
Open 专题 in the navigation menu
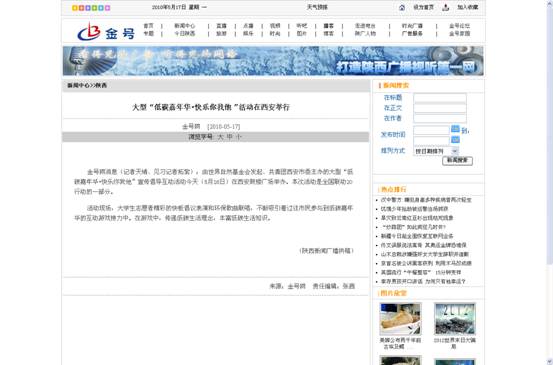pos(148,34)
